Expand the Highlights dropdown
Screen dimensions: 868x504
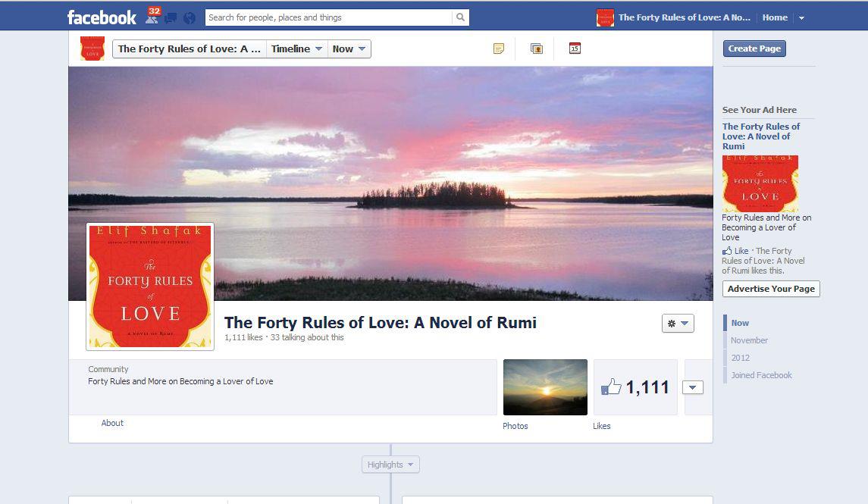tap(390, 465)
